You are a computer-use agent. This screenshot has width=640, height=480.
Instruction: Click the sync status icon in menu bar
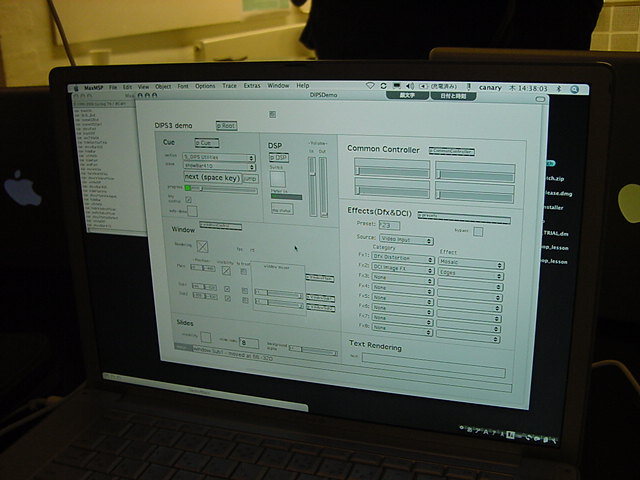pos(383,86)
